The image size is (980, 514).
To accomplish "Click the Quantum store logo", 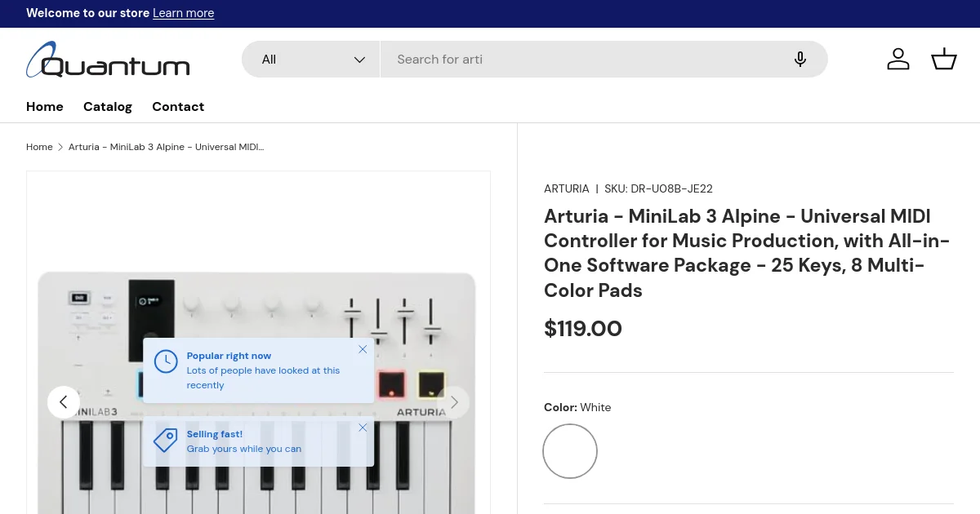I will point(108,60).
